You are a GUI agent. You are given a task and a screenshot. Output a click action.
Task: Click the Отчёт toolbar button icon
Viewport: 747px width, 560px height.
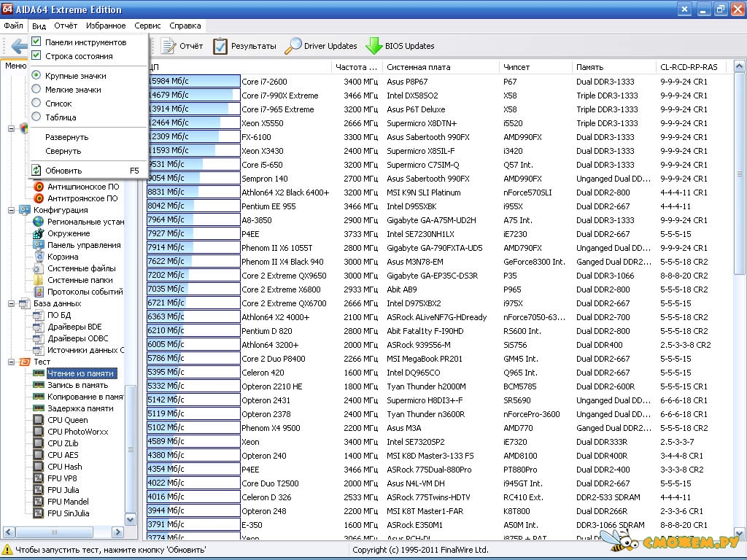click(x=169, y=46)
